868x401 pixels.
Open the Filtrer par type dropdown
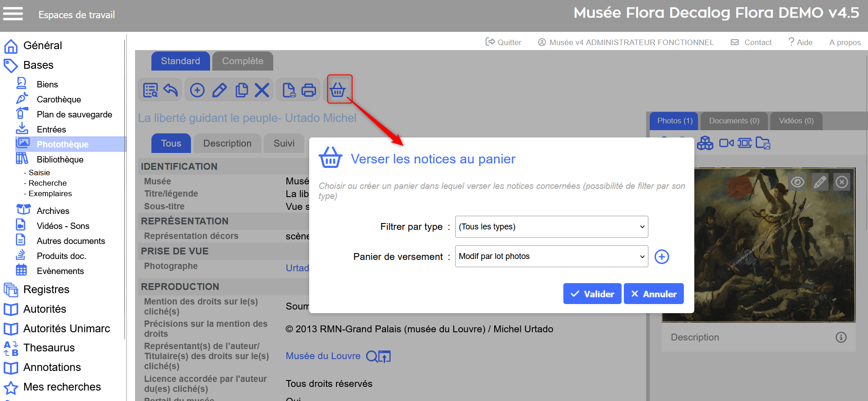point(551,227)
